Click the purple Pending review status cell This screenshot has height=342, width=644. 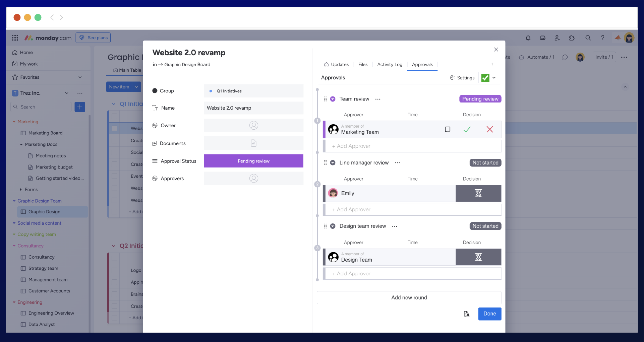pos(253,161)
